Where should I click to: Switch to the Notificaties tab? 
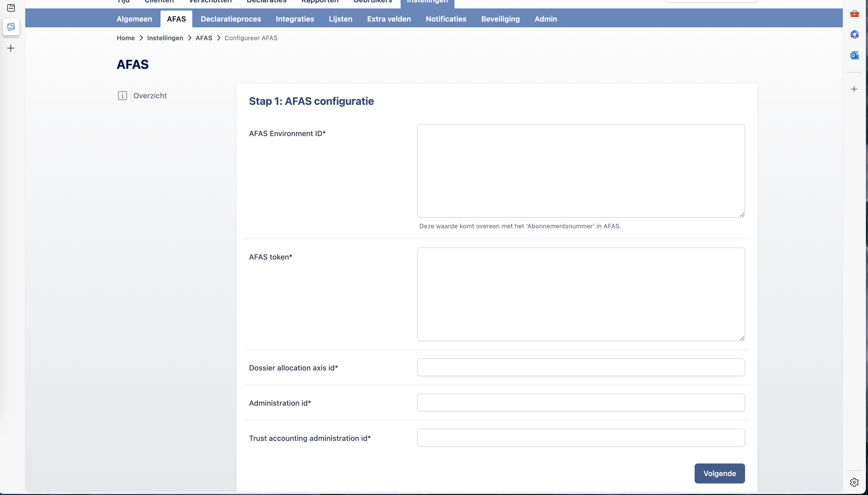[x=446, y=19]
